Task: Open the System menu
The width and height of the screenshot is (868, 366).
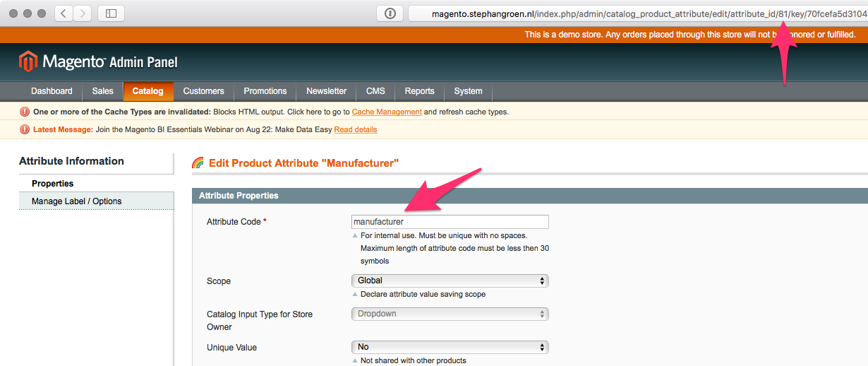Action: (468, 91)
